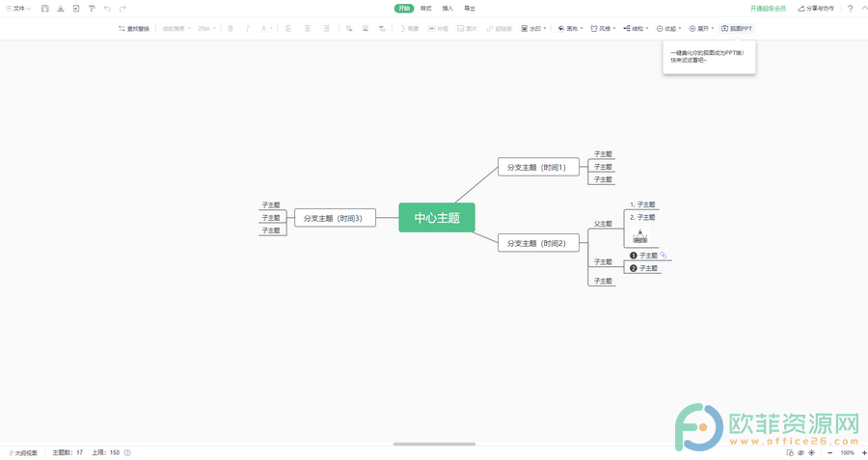Open the 风格 style dropdown

tap(603, 28)
